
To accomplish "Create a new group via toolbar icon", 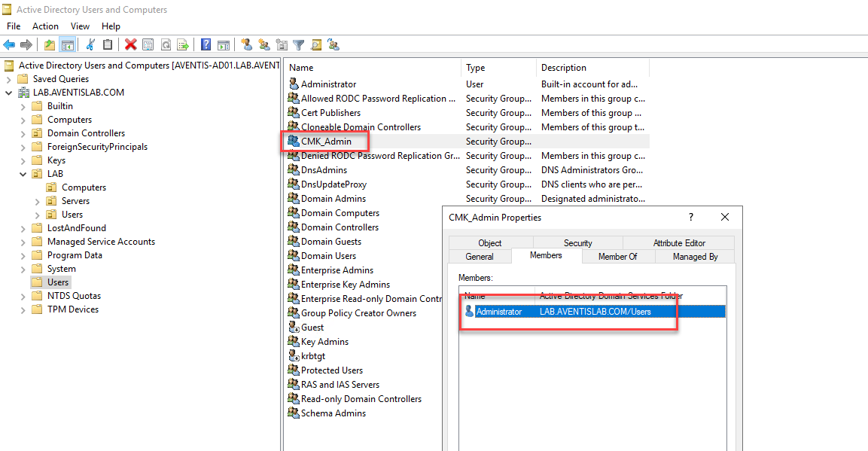I will pos(263,44).
